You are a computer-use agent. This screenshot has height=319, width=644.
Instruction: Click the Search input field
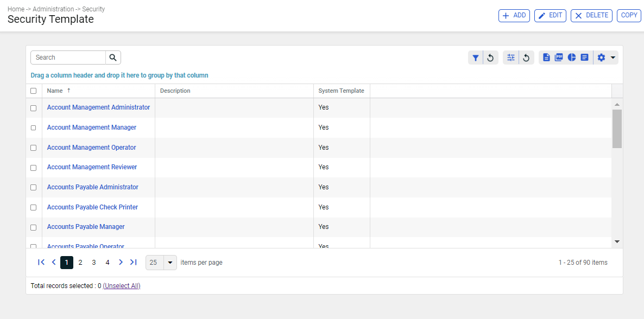pyautogui.click(x=68, y=58)
